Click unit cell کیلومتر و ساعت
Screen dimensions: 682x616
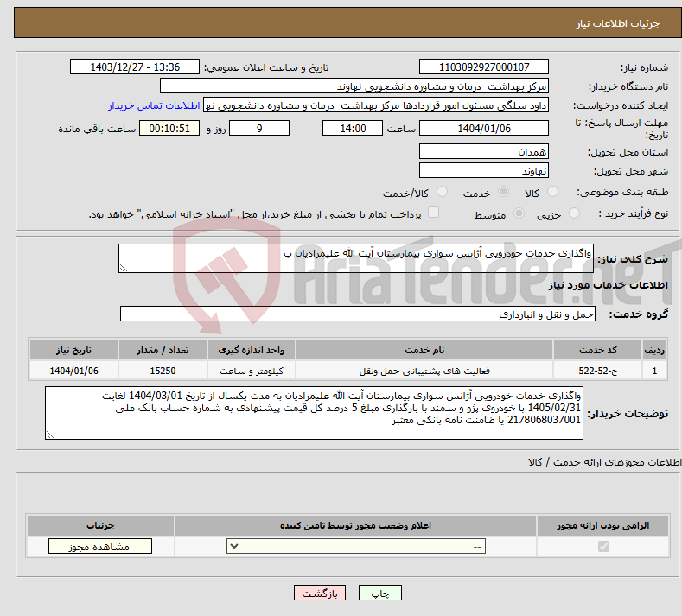click(x=251, y=371)
